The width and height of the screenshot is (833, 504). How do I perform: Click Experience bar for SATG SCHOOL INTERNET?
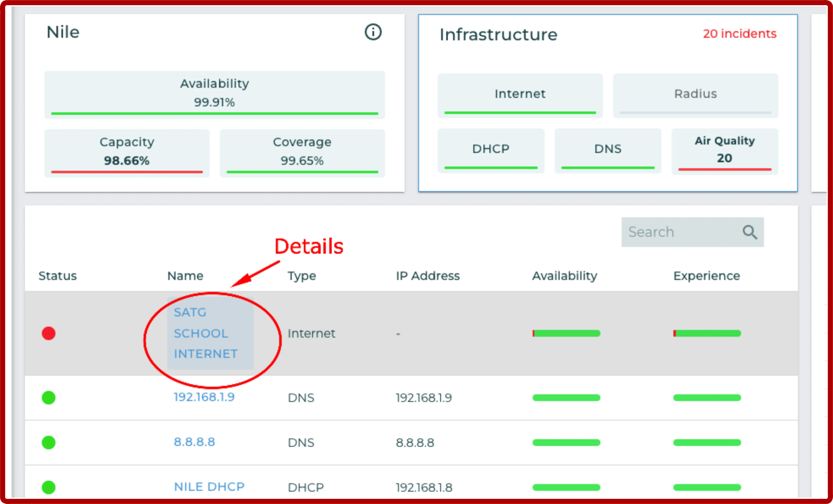pos(707,333)
